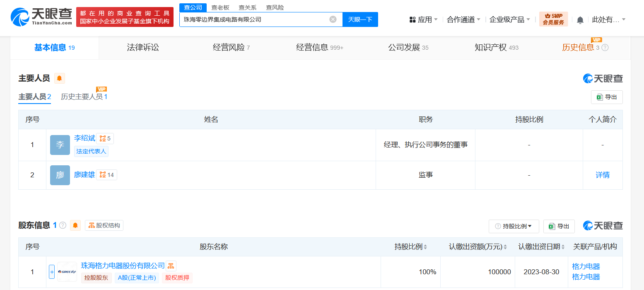Sort by 认缴出资额 column arrows
Image resolution: width=644 pixels, height=290 pixels.
click(x=505, y=247)
